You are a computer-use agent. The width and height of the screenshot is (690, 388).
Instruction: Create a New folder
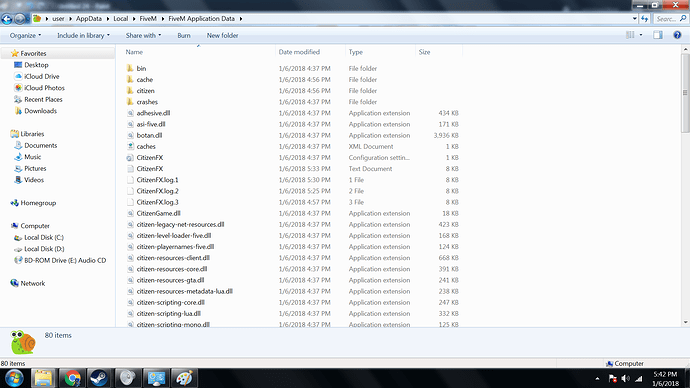pyautogui.click(x=222, y=36)
